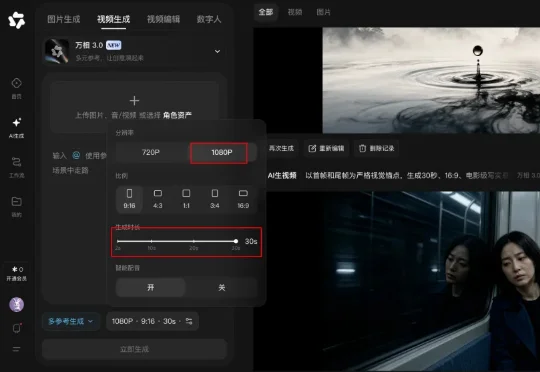
Task: Open the 多参考生成 mode dropdown
Action: [x=71, y=321]
